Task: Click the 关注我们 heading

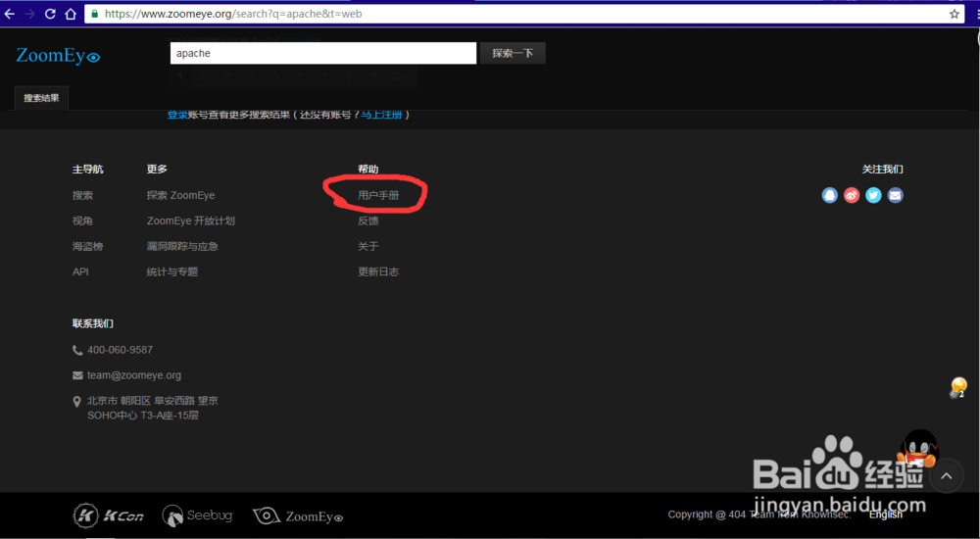Action: click(x=883, y=170)
